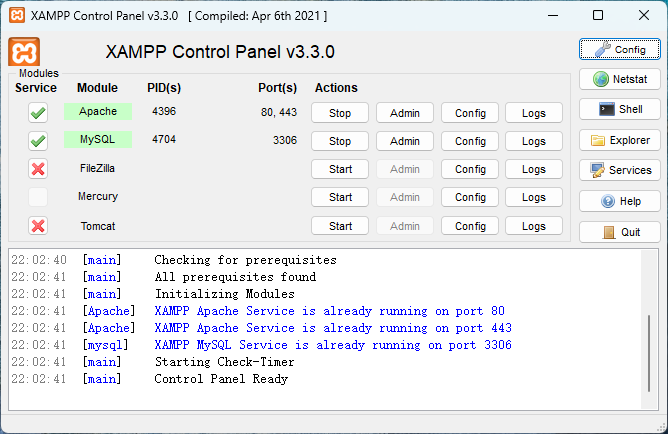
Task: Click the 'Control Panel Ready' log line
Action: 221,379
